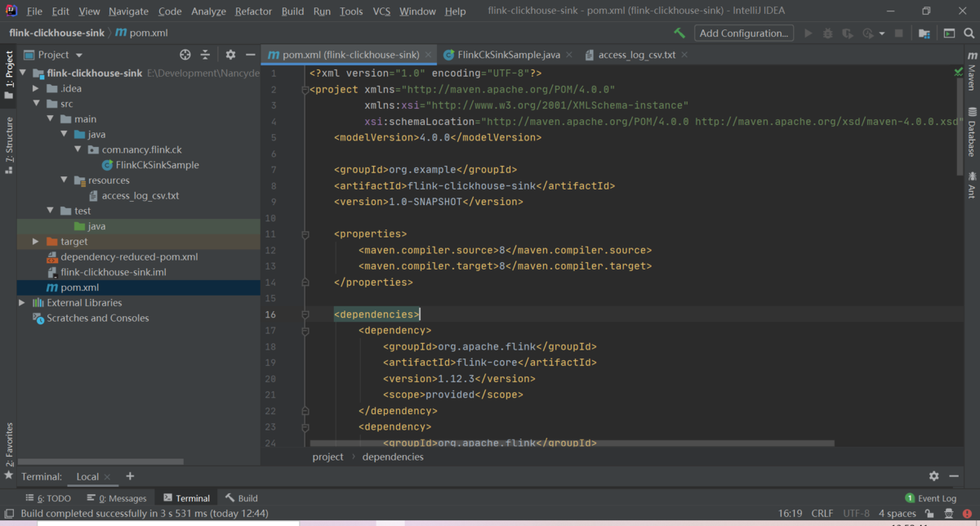Click the Debug bug icon in toolbar
Screen dimensions: 980x526
(828, 33)
